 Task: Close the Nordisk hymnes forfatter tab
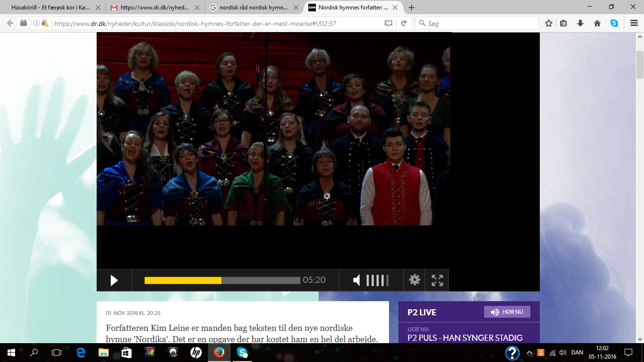click(x=396, y=8)
